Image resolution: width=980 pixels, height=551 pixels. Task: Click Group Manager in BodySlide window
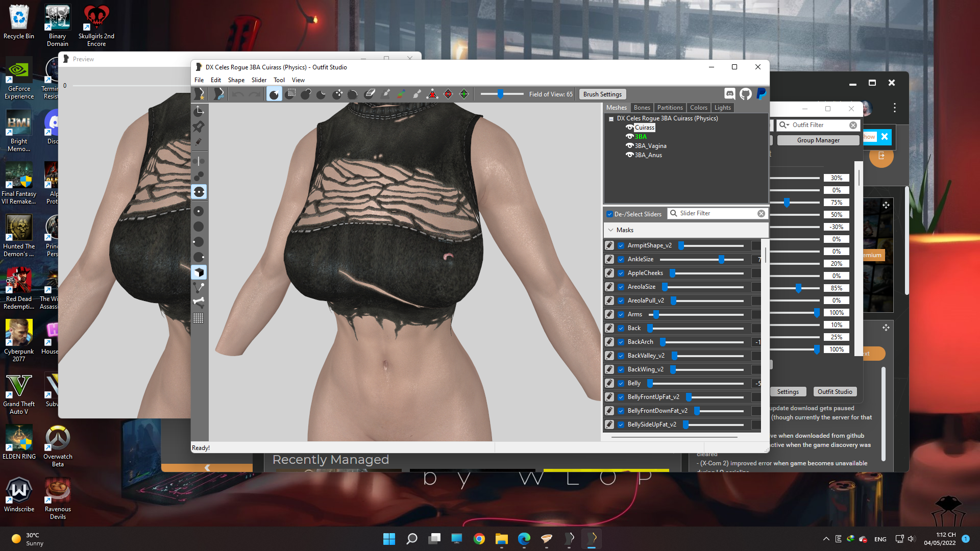[818, 140]
